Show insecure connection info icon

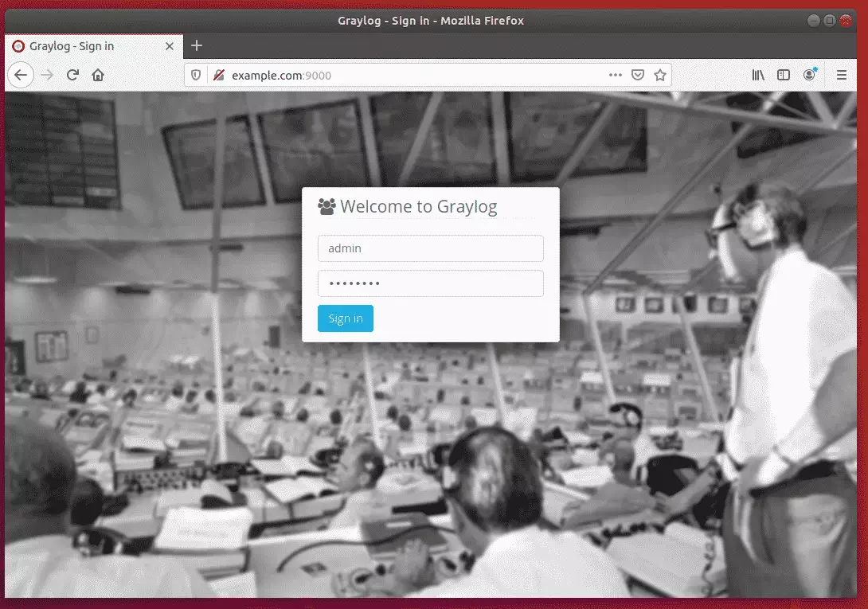coord(219,76)
